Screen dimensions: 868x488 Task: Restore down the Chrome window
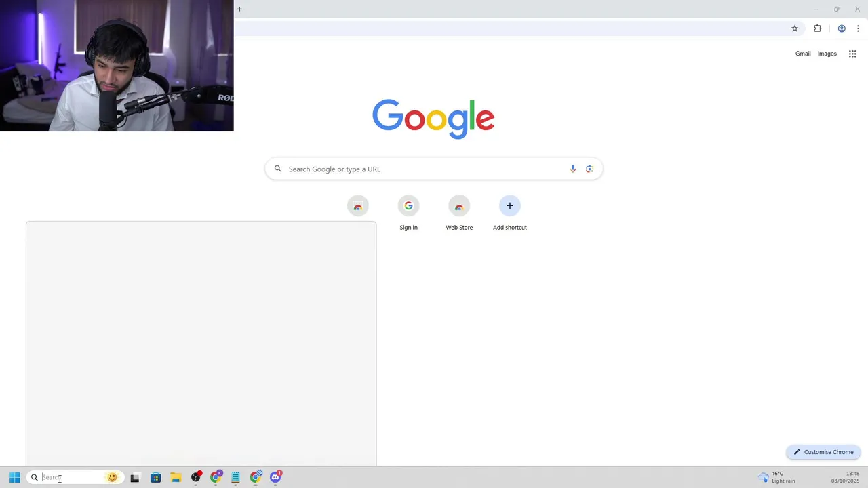(x=836, y=9)
